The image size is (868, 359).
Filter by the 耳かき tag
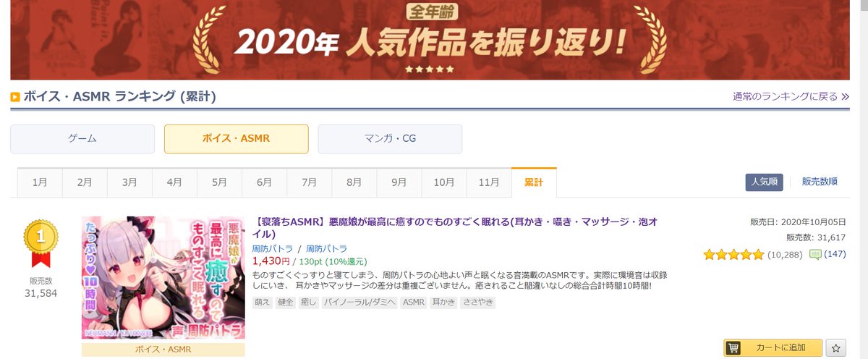click(x=443, y=303)
